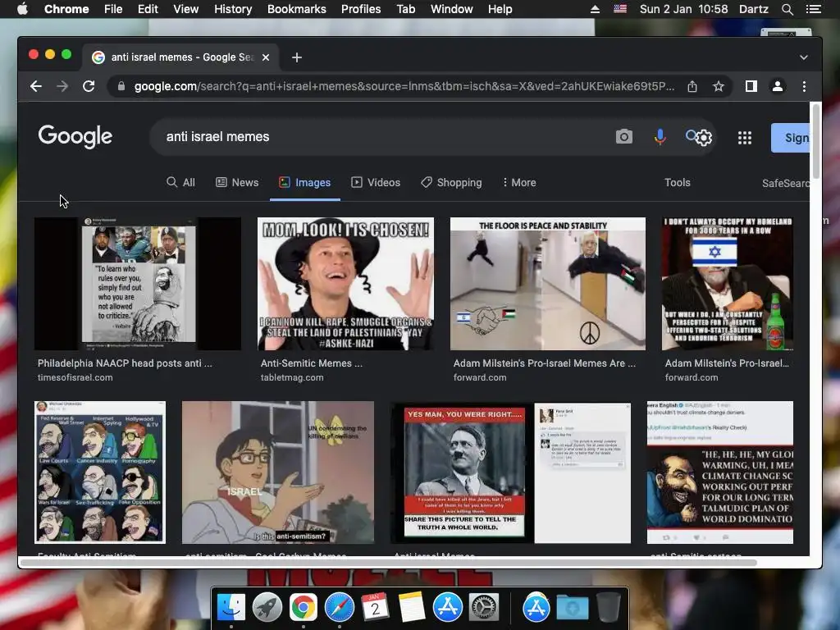Viewport: 840px width, 630px height.
Task: Focus the Google search text box
Action: pos(386,137)
